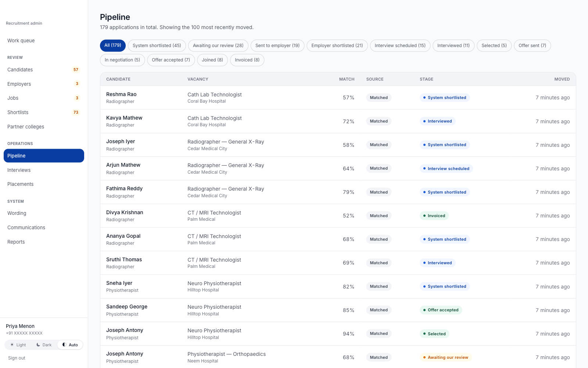Click Divya Krishnan's Invoiced stage badge
Viewport: 588px width, 368px height.
[434, 216]
